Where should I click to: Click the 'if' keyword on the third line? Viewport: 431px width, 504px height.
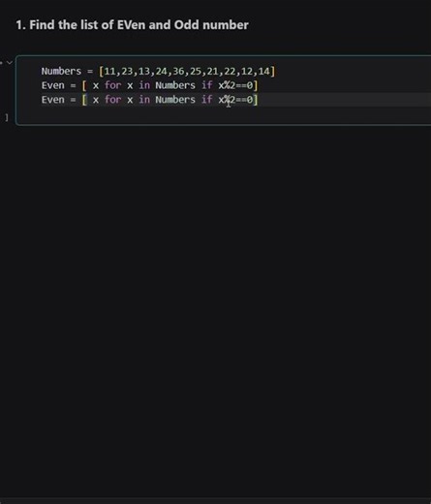(x=207, y=100)
